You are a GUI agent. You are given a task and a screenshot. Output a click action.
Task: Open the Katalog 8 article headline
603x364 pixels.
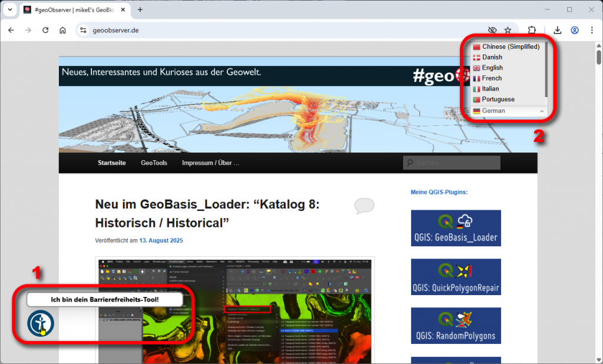pyautogui.click(x=207, y=214)
